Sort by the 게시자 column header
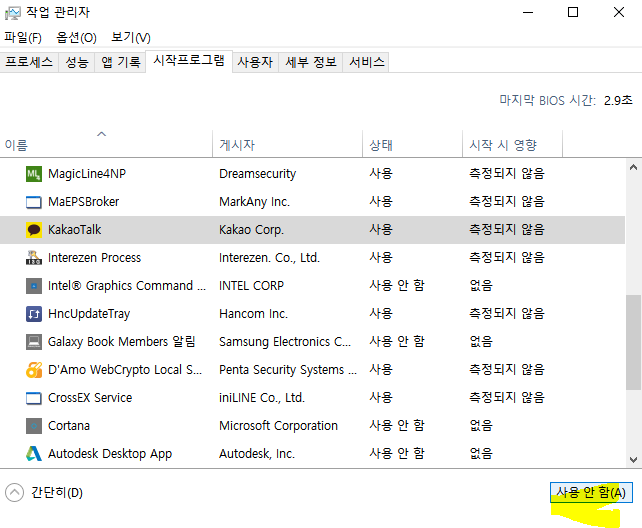Screen dimensions: 642x528 287,144
